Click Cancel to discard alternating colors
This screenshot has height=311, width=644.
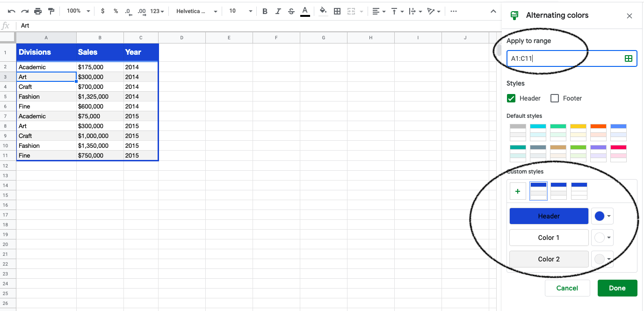point(567,288)
